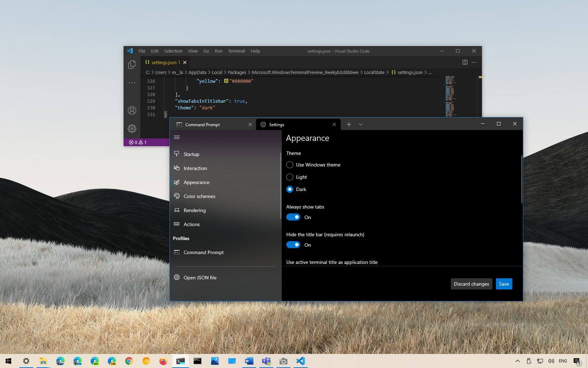Toggle the hamburger navigation menu in Settings
This screenshot has width=588, height=368.
tap(177, 137)
